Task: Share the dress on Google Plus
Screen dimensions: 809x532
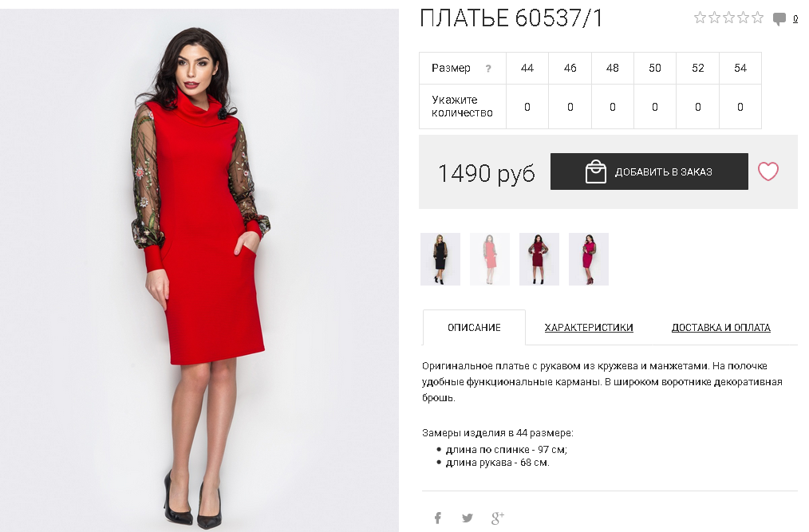Action: tap(497, 518)
